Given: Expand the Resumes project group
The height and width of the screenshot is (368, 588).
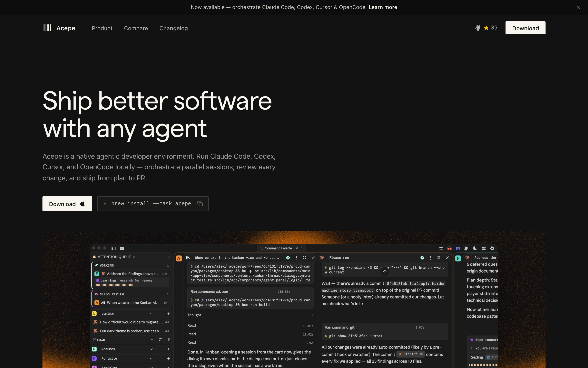Looking at the screenshot, I should tap(151, 349).
